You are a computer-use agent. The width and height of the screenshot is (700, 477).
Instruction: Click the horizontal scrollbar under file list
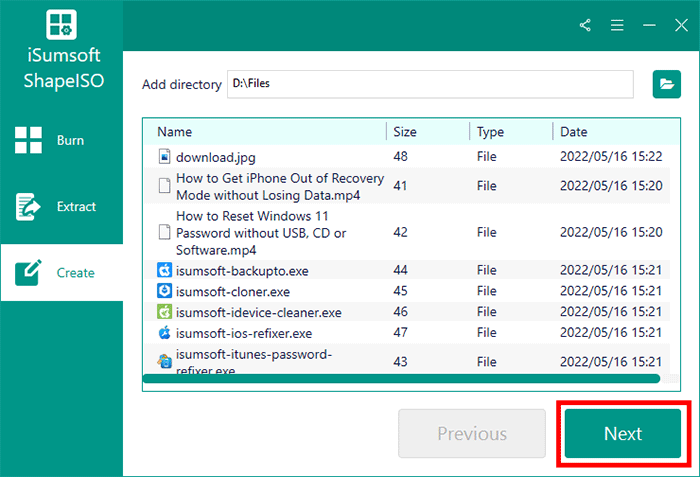(401, 379)
